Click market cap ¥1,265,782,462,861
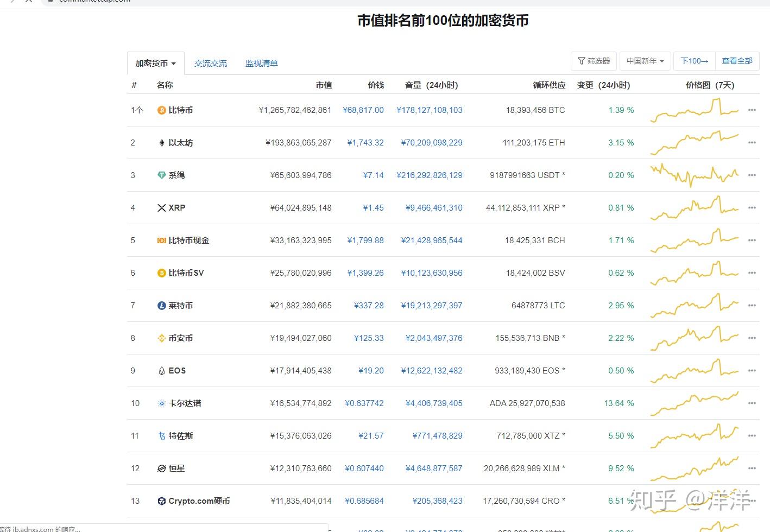 coord(295,110)
